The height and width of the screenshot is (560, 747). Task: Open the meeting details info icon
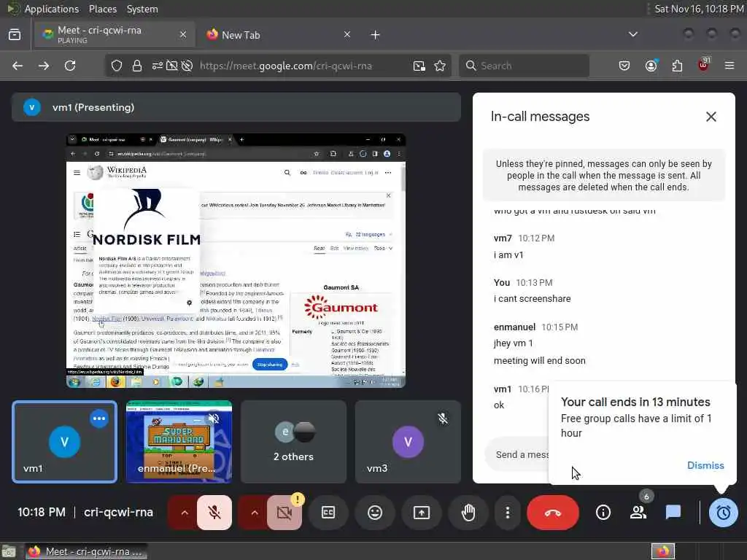pos(603,513)
